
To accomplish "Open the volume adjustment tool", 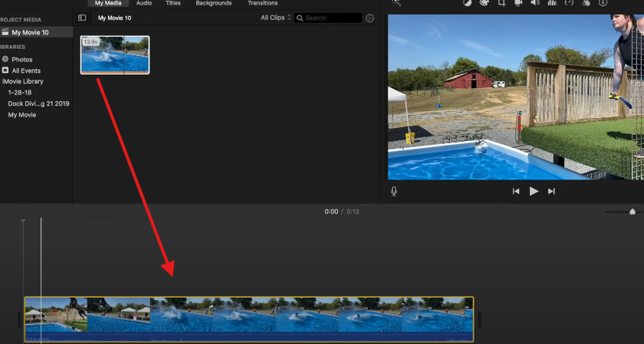I will (x=535, y=2).
